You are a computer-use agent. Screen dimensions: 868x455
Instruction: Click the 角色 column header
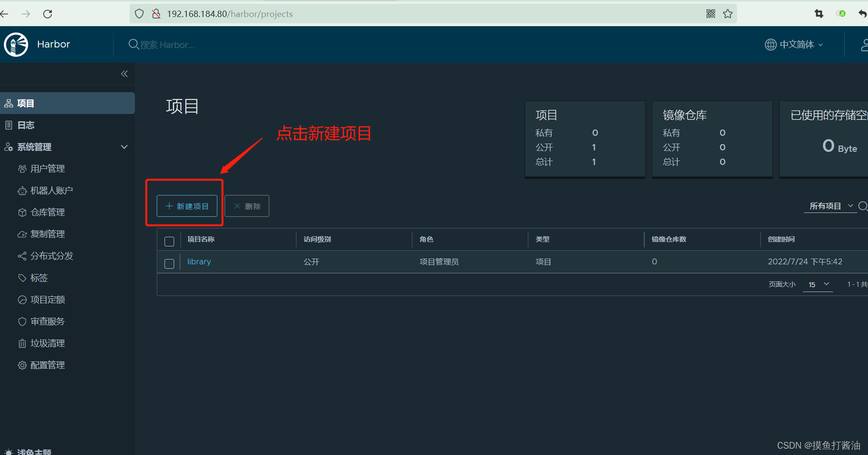pyautogui.click(x=426, y=239)
